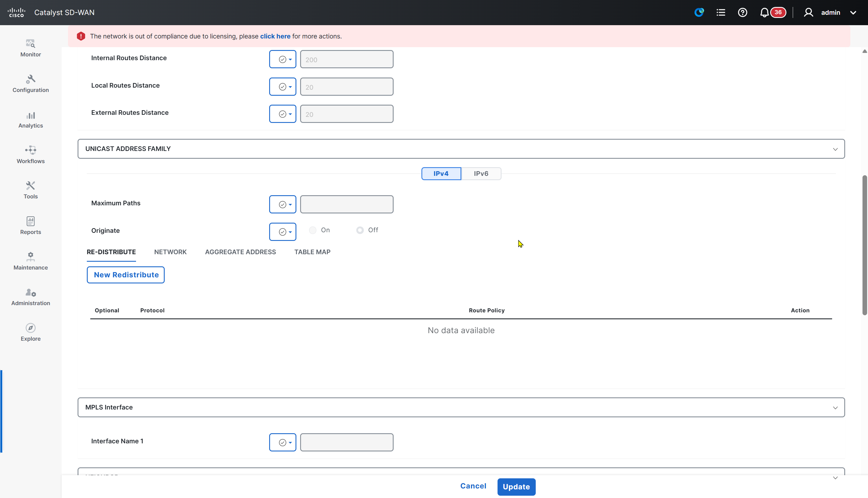This screenshot has width=868, height=498.
Task: Click the Update button
Action: click(516, 487)
